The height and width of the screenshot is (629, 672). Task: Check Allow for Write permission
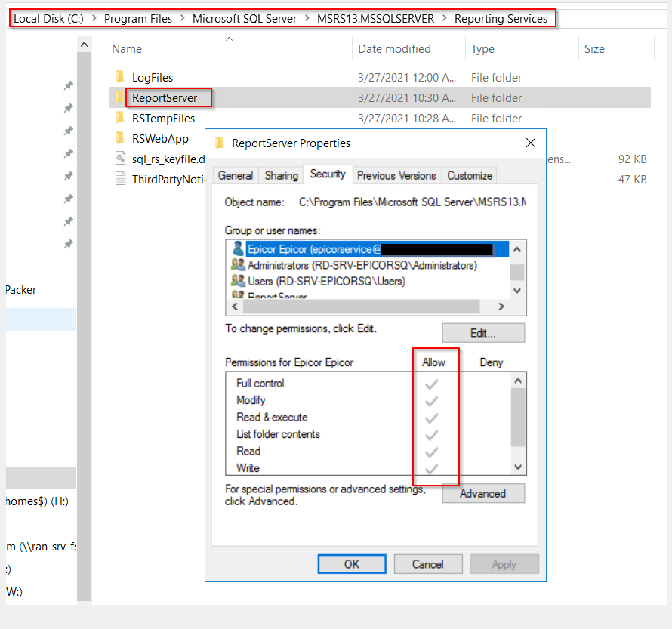(x=431, y=467)
